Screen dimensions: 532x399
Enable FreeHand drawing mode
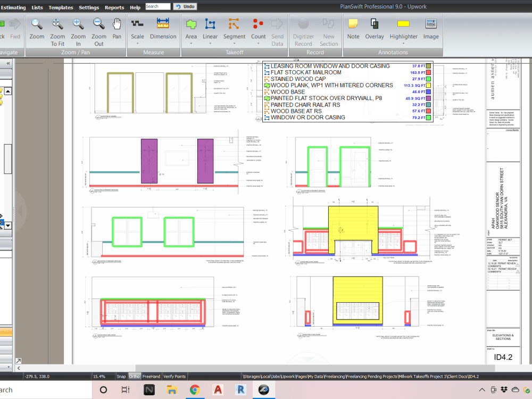[151, 376]
